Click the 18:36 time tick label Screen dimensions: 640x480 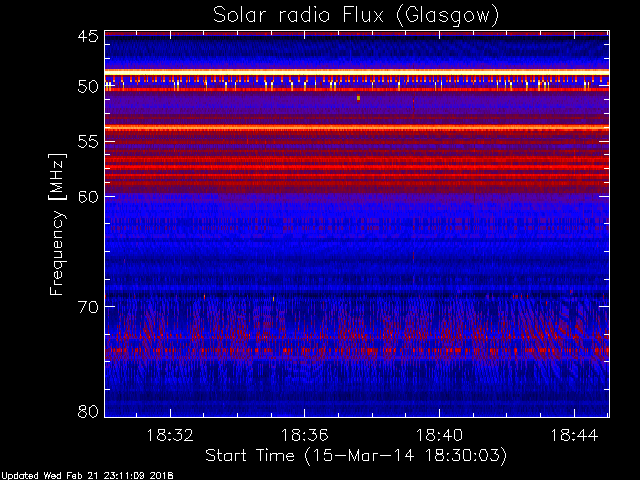coord(304,436)
